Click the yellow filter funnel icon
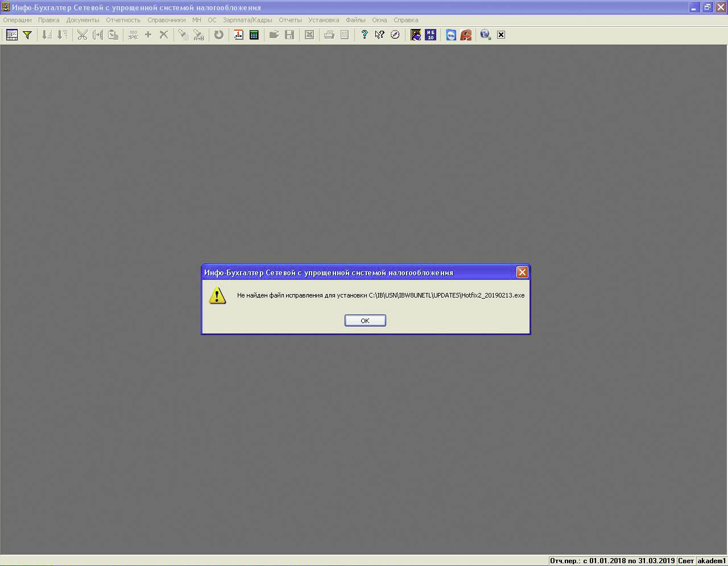 coord(27,35)
